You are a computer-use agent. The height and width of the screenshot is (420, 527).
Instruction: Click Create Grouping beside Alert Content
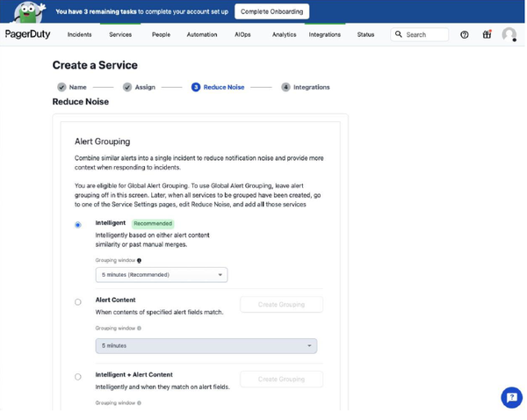282,304
